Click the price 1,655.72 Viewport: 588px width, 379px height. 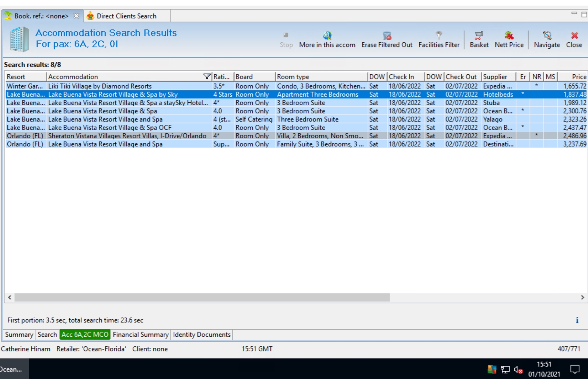[x=574, y=86]
